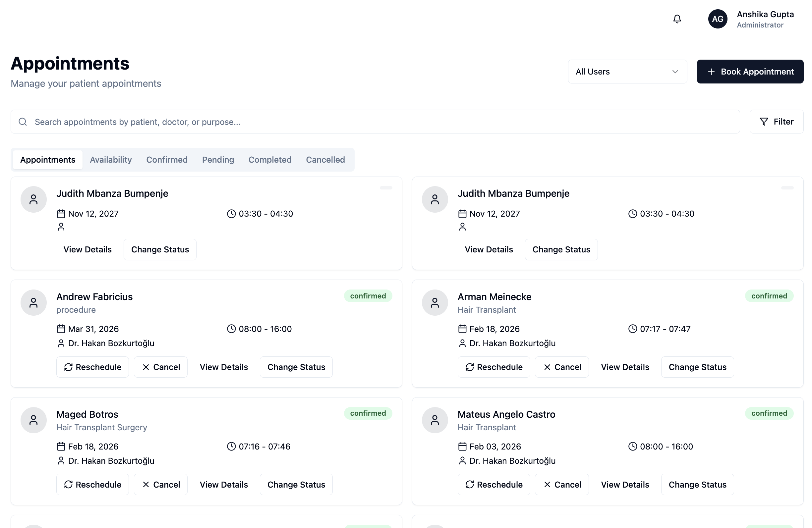
Task: Cancel Mateus Angelo Castro appointment
Action: click(562, 484)
